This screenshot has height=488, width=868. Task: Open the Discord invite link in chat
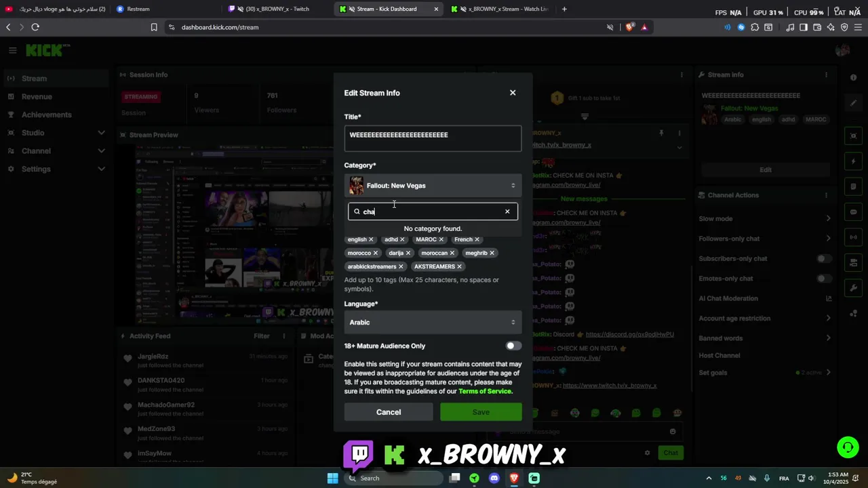click(x=629, y=334)
